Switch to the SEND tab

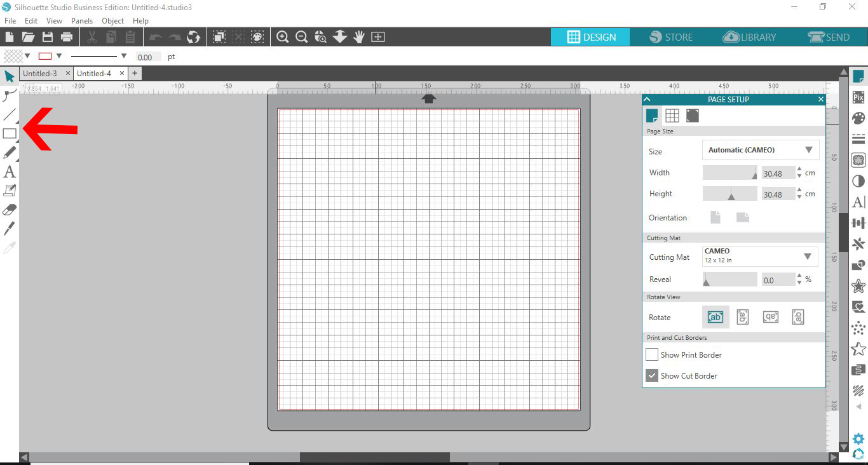click(x=829, y=37)
